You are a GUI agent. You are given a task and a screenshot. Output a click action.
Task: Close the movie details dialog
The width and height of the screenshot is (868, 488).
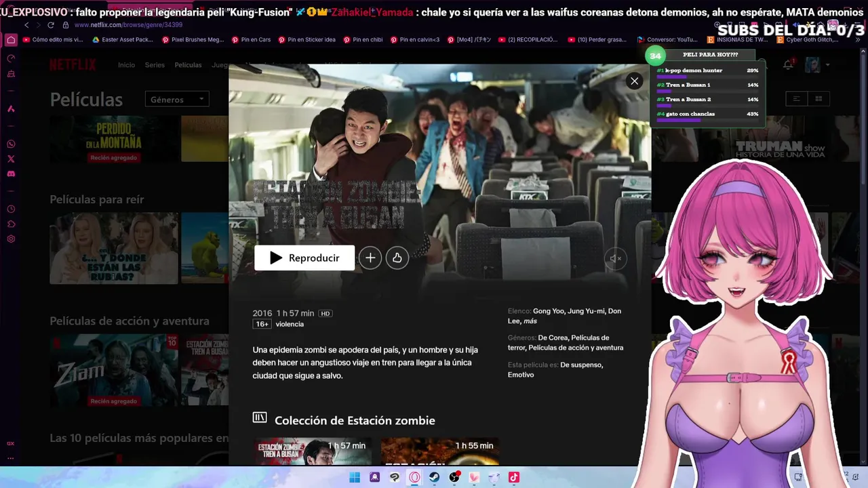(634, 81)
